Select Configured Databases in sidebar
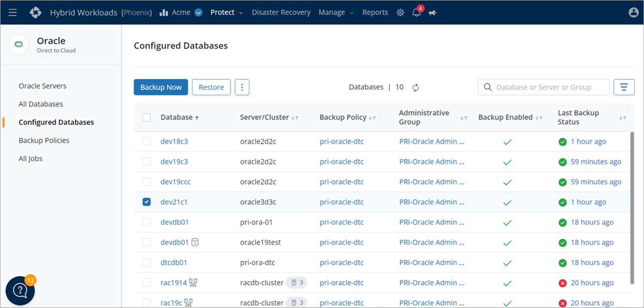The height and width of the screenshot is (308, 644). coord(56,122)
